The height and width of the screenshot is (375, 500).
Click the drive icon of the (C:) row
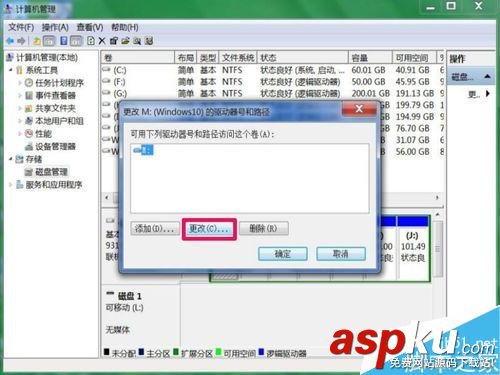(x=106, y=70)
